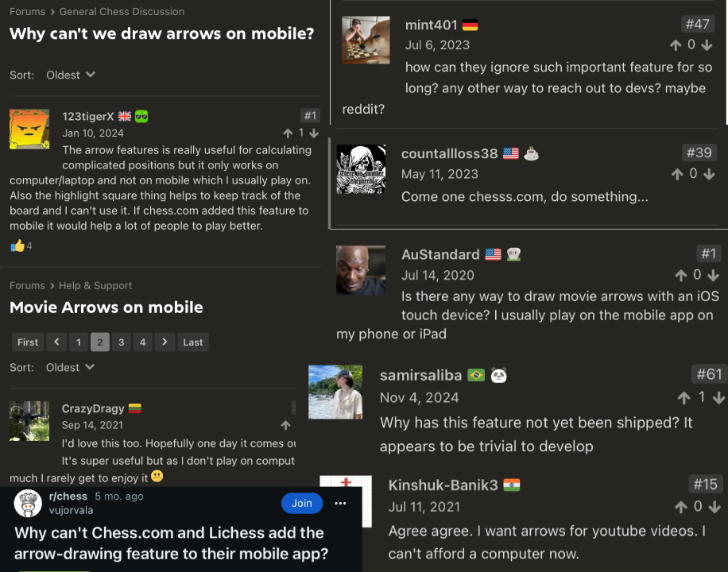The image size is (728, 572).
Task: Open the r/chess three-dots options menu
Action: [x=340, y=504]
